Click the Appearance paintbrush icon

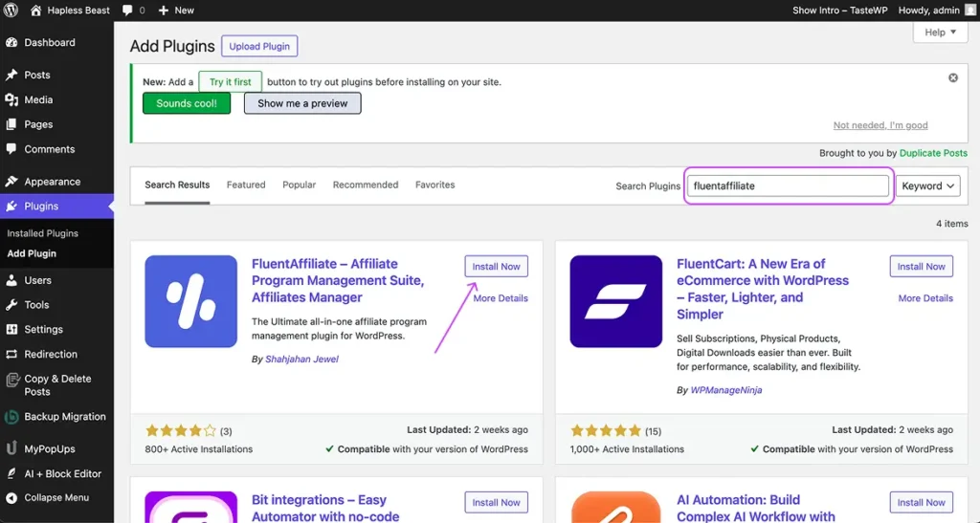(x=11, y=182)
